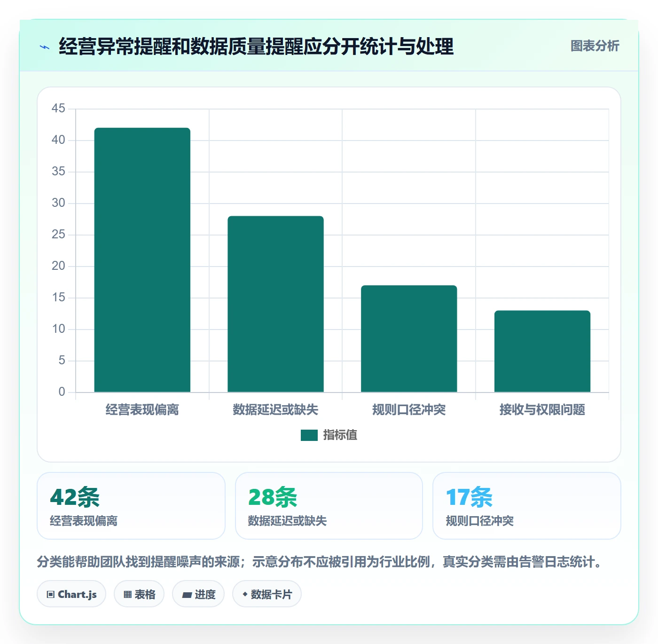658x644 pixels.
Task: Open the 42条 经营表现偏离 data card
Action: pyautogui.click(x=131, y=506)
